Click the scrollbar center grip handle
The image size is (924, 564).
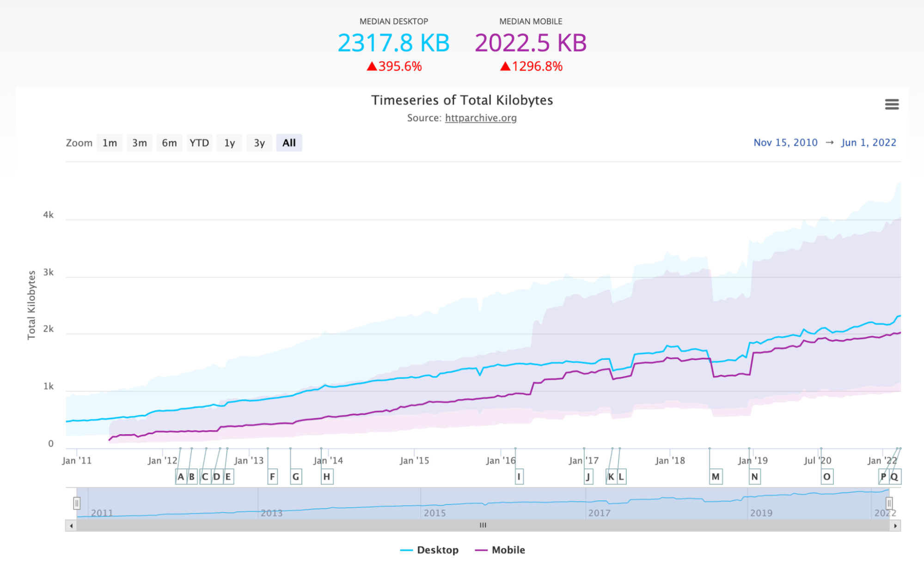(483, 526)
